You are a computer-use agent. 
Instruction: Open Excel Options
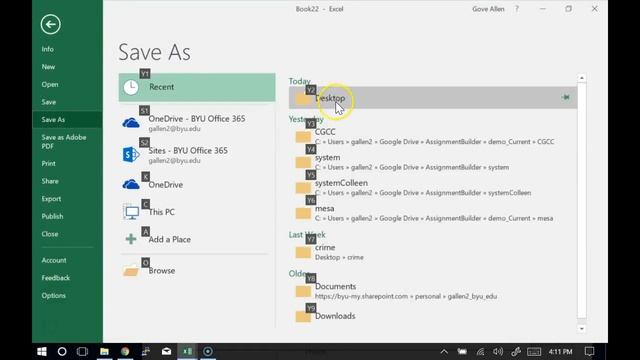point(53,296)
